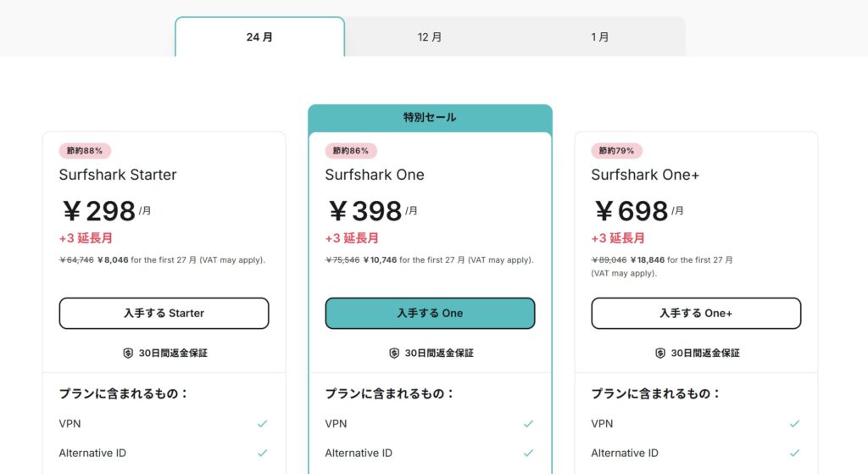Click Alternative ID checkmark in Starter plan
The image size is (868, 474).
(x=263, y=453)
